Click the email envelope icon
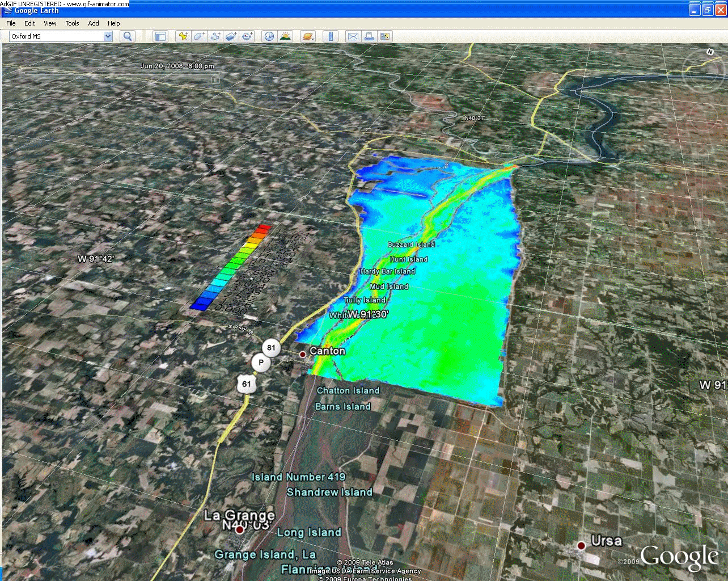The height and width of the screenshot is (581, 728). click(x=353, y=36)
